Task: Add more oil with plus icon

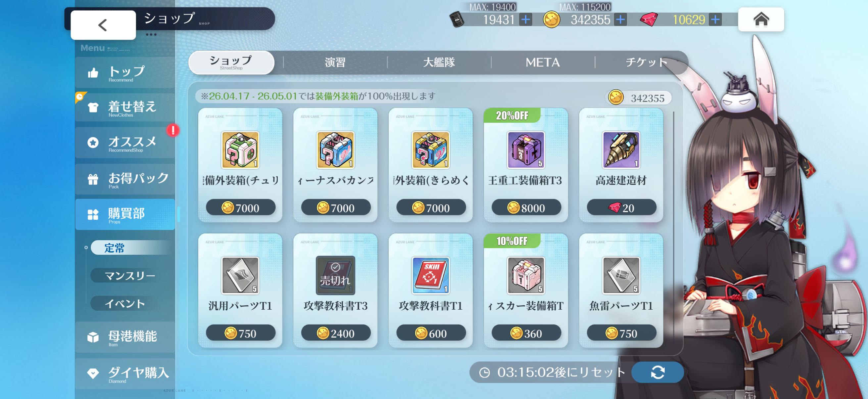Action: pyautogui.click(x=526, y=20)
